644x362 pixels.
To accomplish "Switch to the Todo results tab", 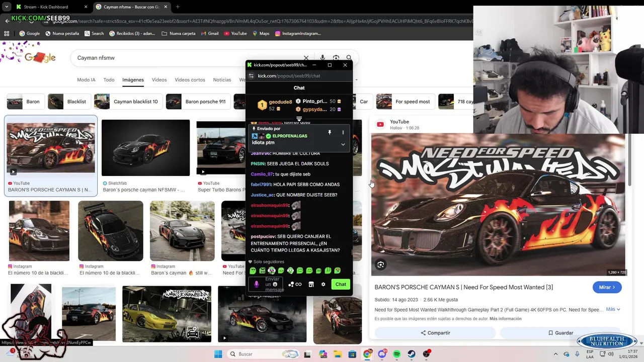I will coord(109,80).
